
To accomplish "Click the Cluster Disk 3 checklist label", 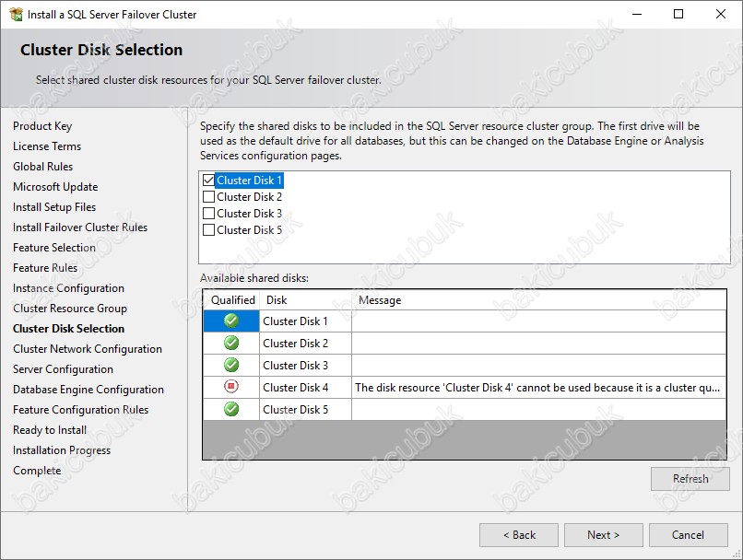I will tap(249, 214).
